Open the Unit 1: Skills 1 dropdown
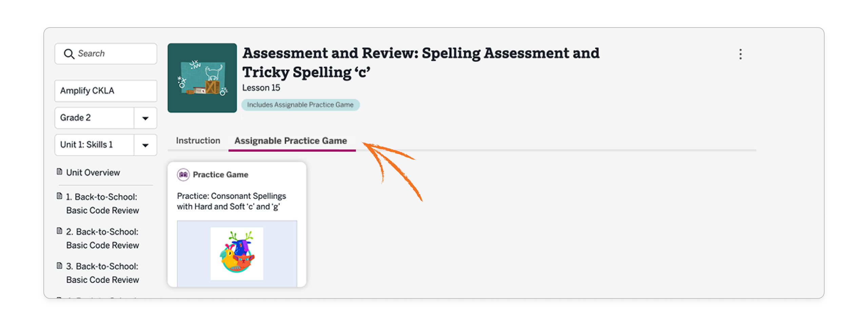 click(146, 145)
